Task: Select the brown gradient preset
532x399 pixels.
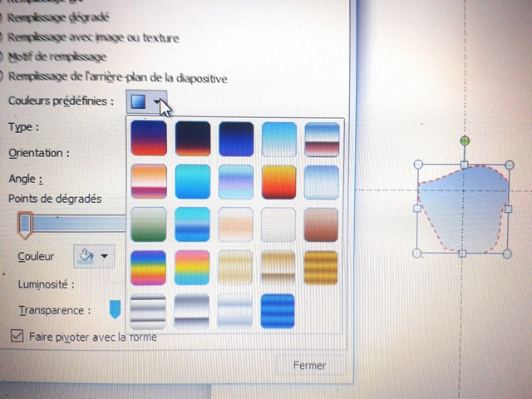Action: pos(321,224)
